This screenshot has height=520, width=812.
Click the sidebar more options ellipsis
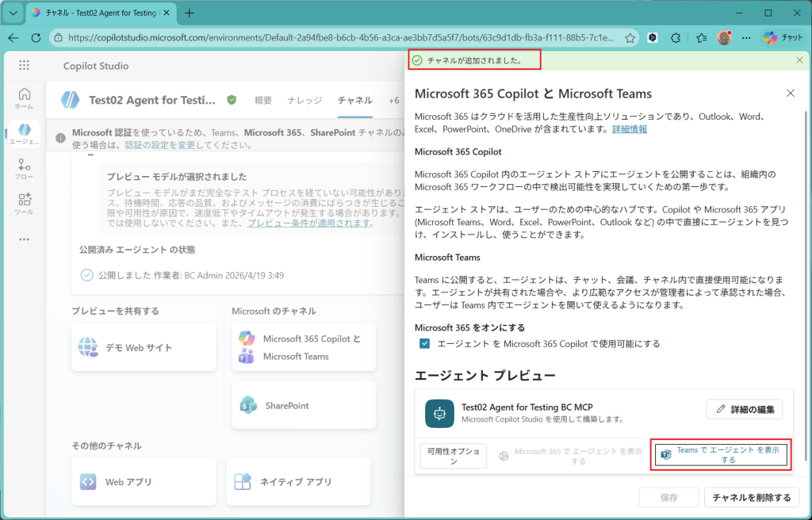(25, 239)
